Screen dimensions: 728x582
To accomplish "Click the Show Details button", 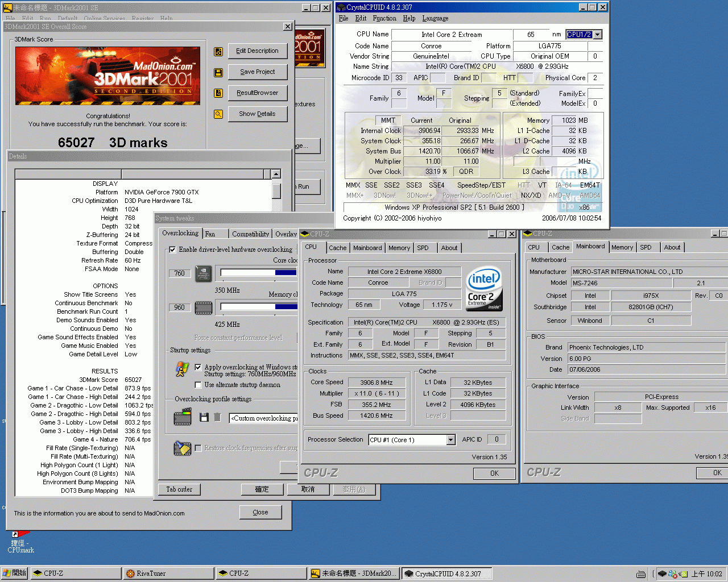I will coord(258,114).
